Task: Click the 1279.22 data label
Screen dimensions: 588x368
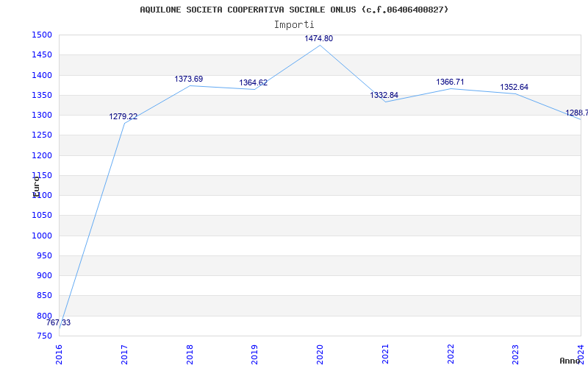Action: pos(123,116)
